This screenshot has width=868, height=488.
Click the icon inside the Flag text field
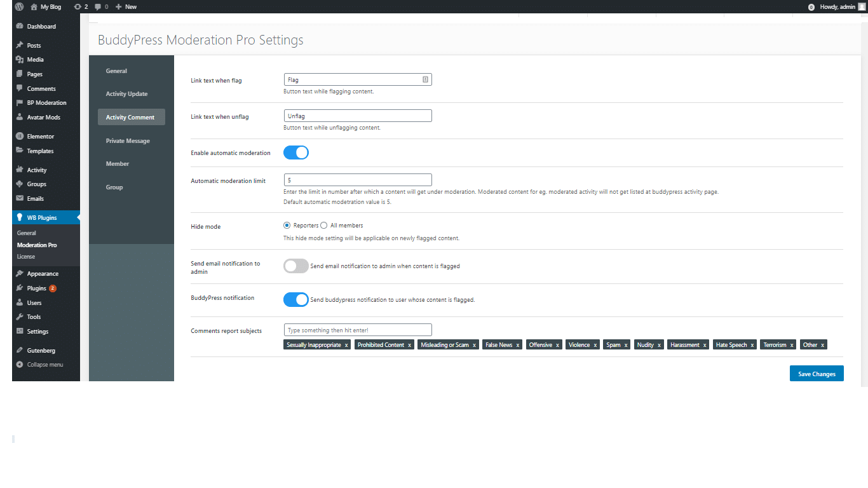coord(425,79)
